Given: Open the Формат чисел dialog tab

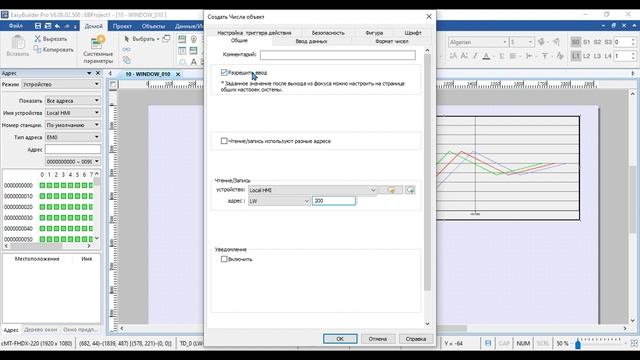Looking at the screenshot, I should coord(391,41).
